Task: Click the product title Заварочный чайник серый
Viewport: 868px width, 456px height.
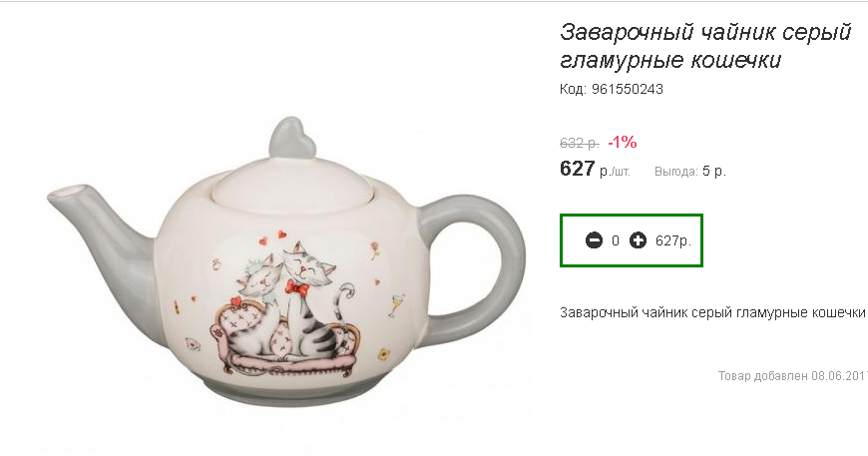Action: click(x=705, y=32)
